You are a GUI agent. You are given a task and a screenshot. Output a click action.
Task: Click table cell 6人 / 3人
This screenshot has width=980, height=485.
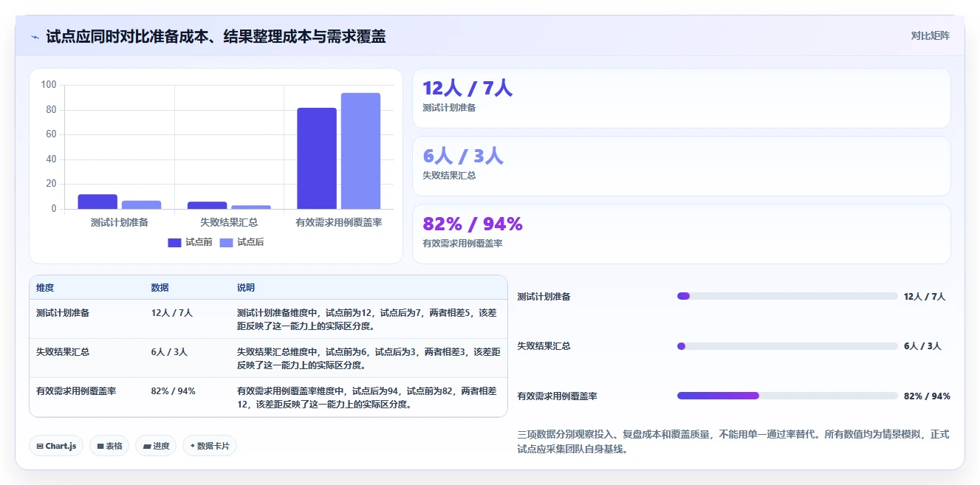point(169,351)
